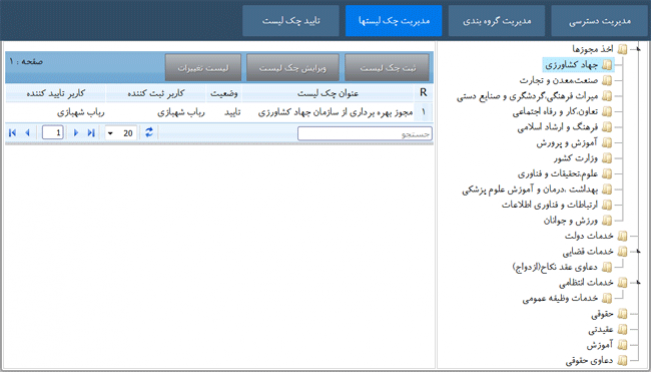Click folder icon of تعاون،کار و رفاه اجتماعی
This screenshot has height=372, width=651.
[x=607, y=112]
